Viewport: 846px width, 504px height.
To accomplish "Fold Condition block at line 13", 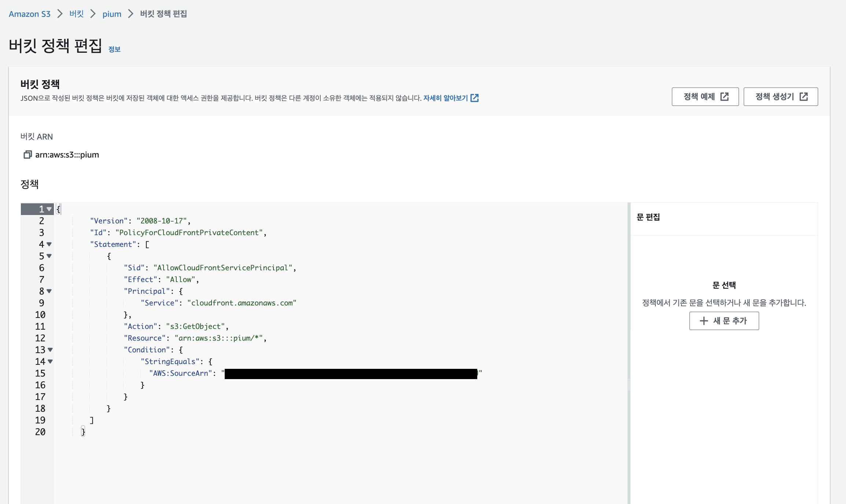I will tap(50, 350).
